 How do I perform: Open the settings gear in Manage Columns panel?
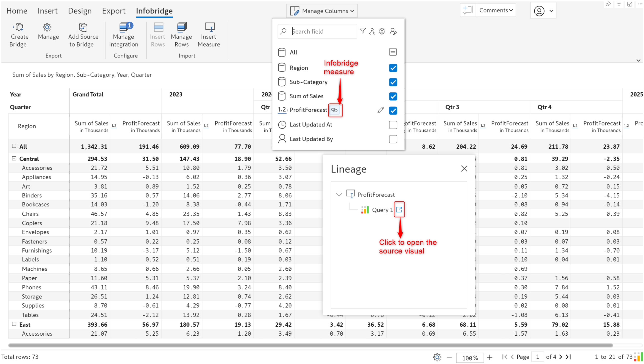[x=382, y=31]
